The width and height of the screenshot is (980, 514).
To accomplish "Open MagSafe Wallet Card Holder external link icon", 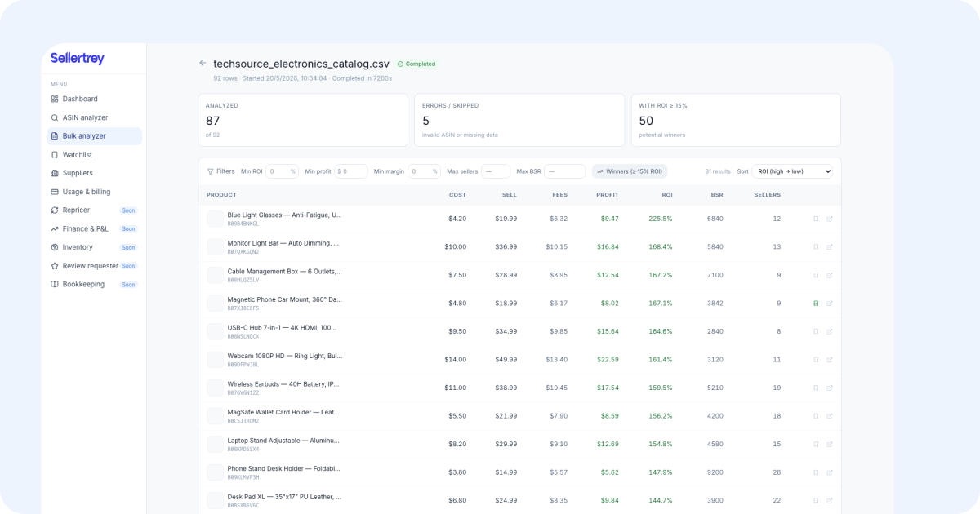I will coord(830,415).
